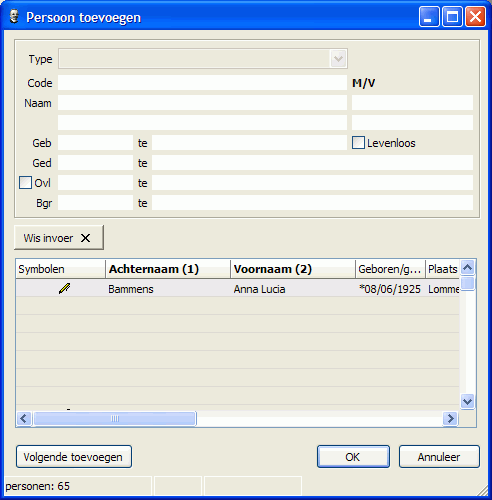Click the Geboren/g... column header

click(x=390, y=269)
